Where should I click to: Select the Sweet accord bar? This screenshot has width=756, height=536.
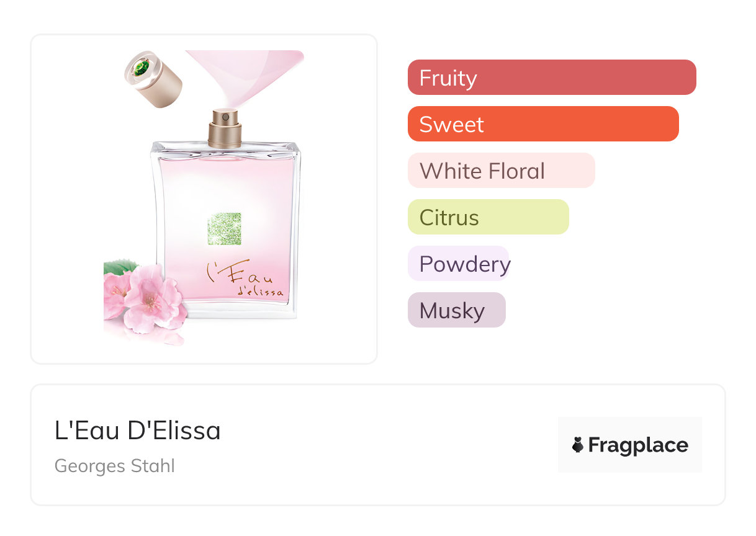coord(542,124)
